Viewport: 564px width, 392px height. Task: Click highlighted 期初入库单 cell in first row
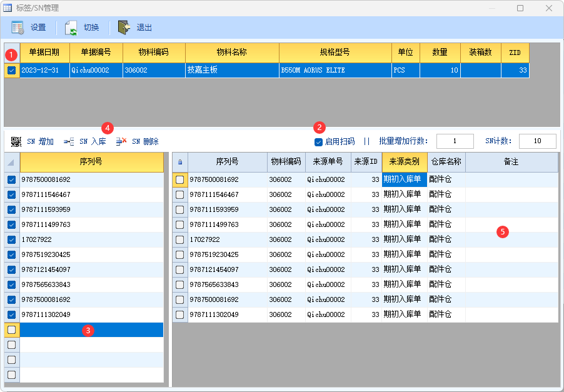click(x=405, y=179)
